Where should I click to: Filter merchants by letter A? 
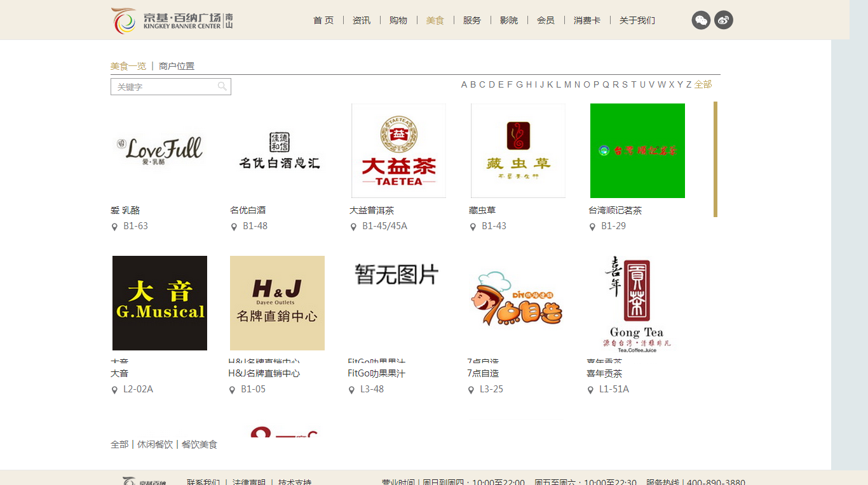coord(463,83)
